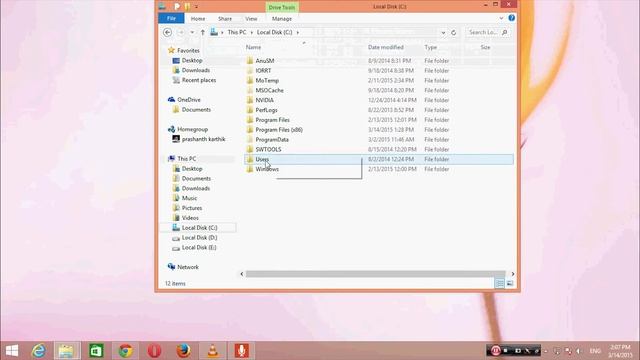Click the horizontal scrollbar track
This screenshot has width=640, height=360.
(376, 274)
